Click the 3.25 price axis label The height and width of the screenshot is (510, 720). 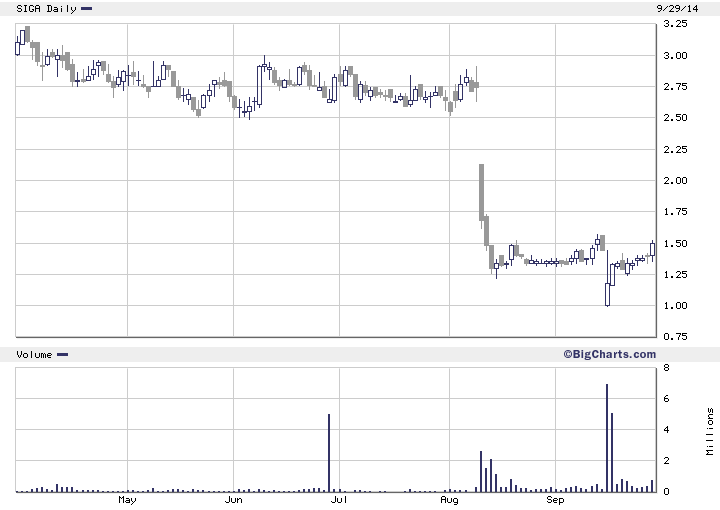click(x=675, y=23)
